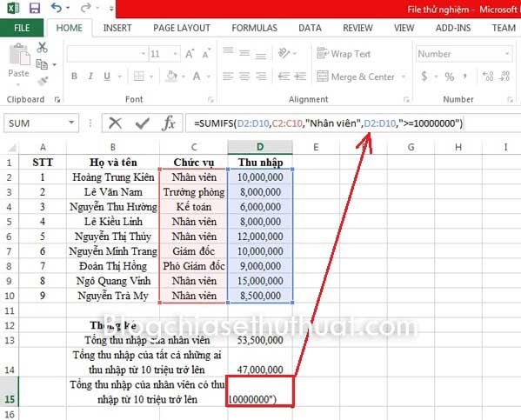The image size is (521, 420).
Task: Click Increase Indent icon
Action: coord(300,77)
